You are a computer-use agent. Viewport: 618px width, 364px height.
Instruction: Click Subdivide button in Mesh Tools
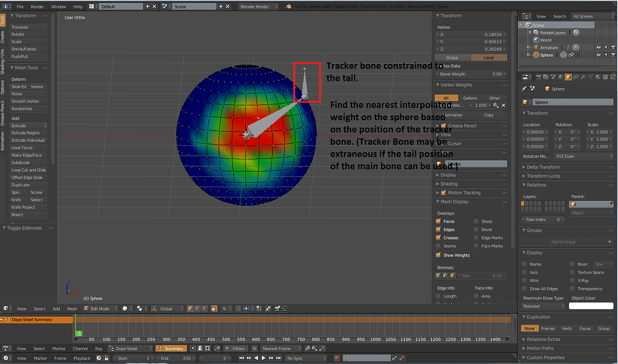point(28,162)
